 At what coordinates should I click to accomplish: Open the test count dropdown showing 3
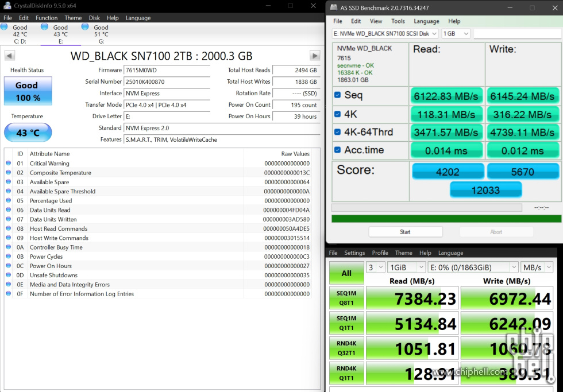(376, 267)
